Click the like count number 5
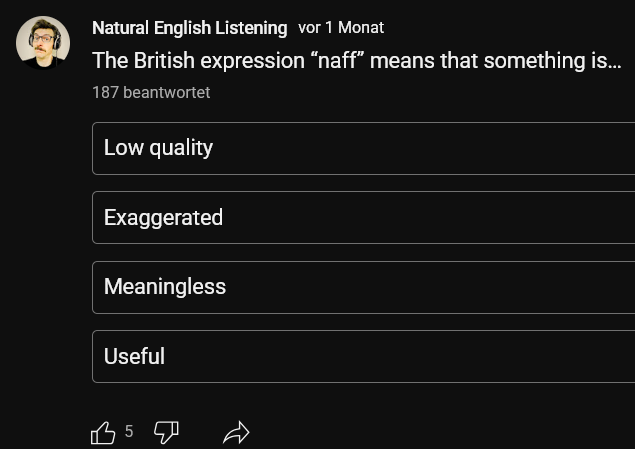This screenshot has width=635, height=449. pos(128,432)
